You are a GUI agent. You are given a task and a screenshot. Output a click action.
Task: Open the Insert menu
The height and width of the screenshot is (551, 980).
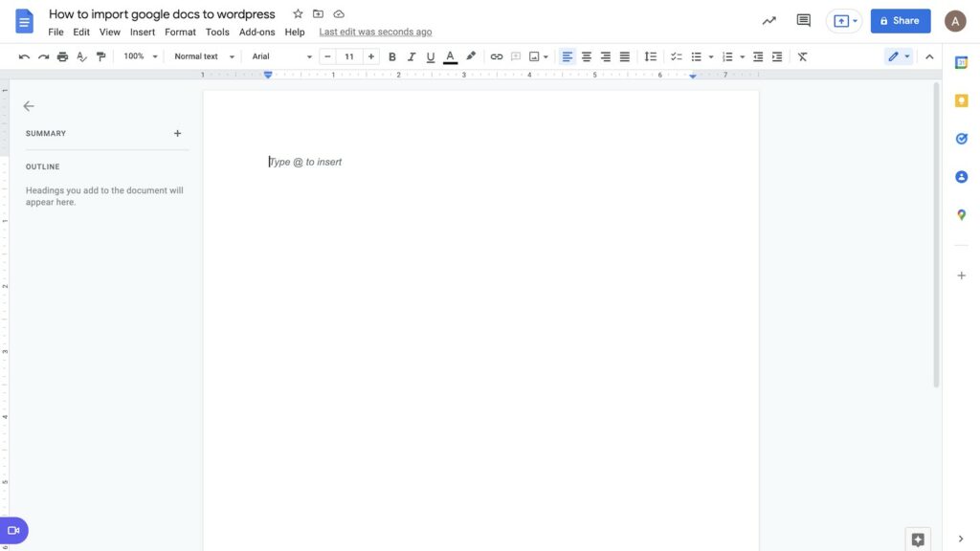pos(142,31)
